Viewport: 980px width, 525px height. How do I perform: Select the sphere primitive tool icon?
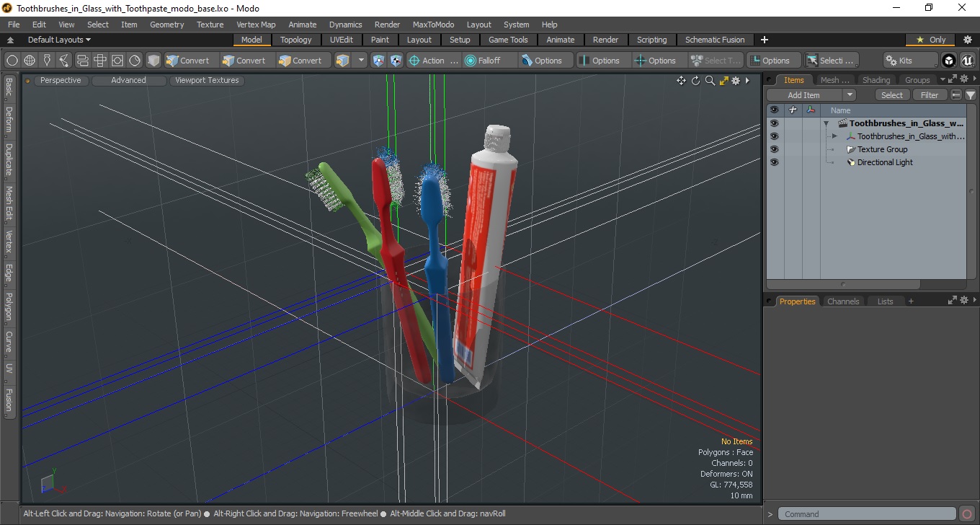(x=12, y=61)
